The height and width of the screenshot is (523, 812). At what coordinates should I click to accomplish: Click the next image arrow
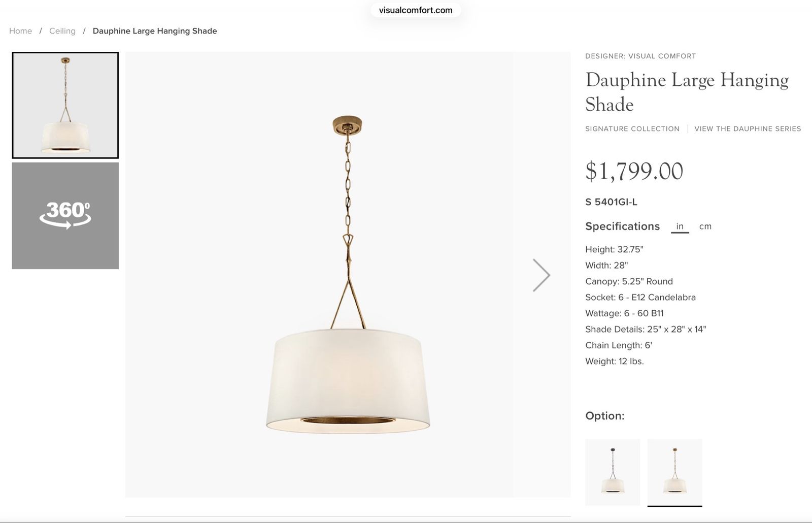pyautogui.click(x=542, y=275)
